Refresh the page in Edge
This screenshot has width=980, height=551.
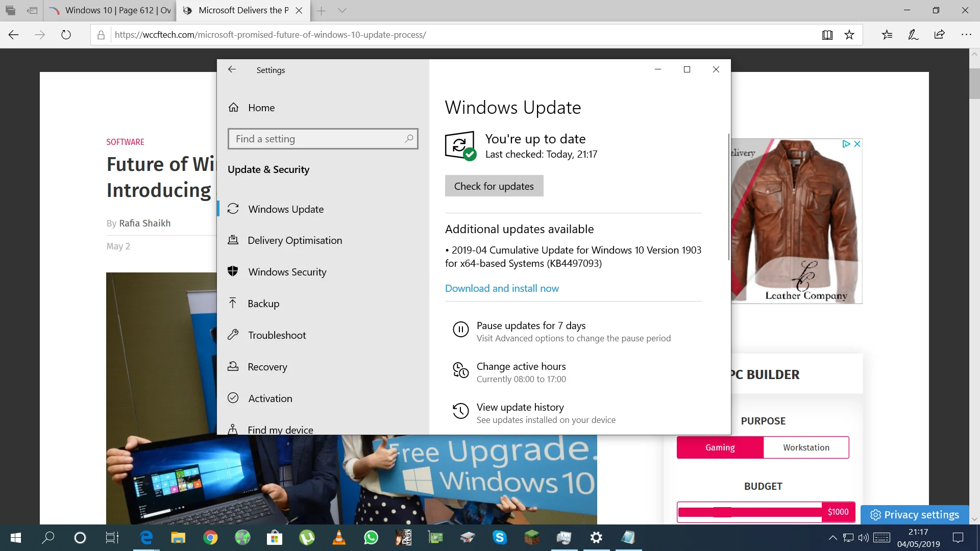click(66, 35)
